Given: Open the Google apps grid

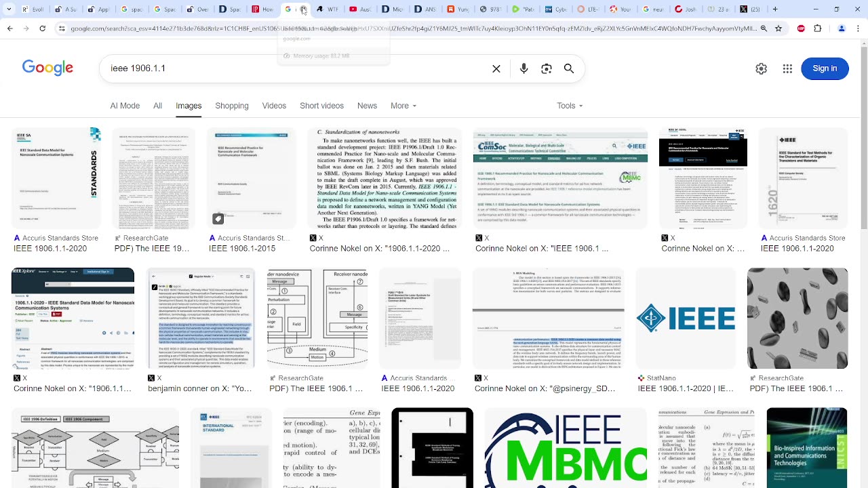Looking at the screenshot, I should pyautogui.click(x=787, y=68).
